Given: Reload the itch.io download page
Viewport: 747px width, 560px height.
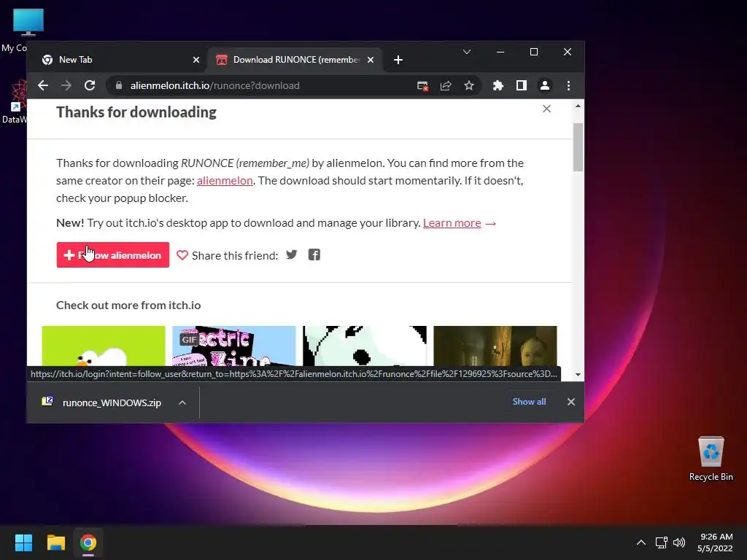Looking at the screenshot, I should 90,86.
